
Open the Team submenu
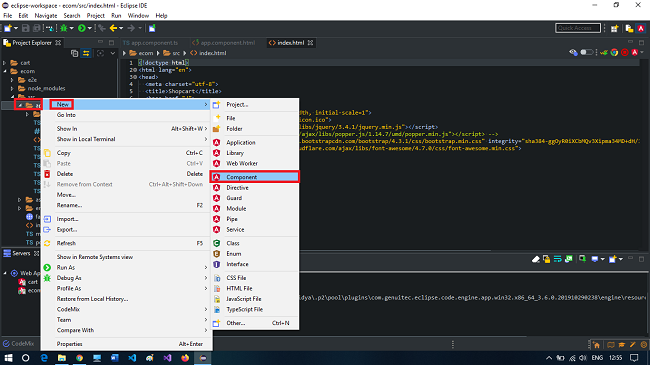[x=126, y=320]
